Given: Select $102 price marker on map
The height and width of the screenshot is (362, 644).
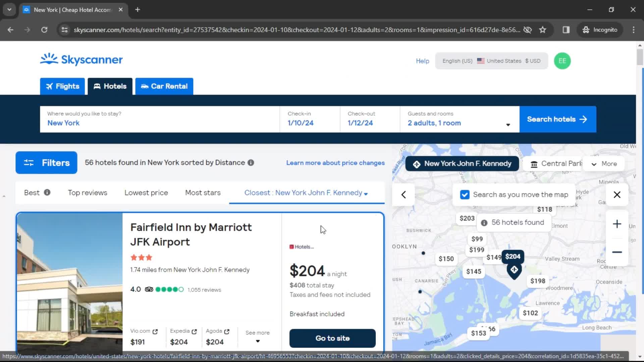Looking at the screenshot, I should click(x=530, y=313).
